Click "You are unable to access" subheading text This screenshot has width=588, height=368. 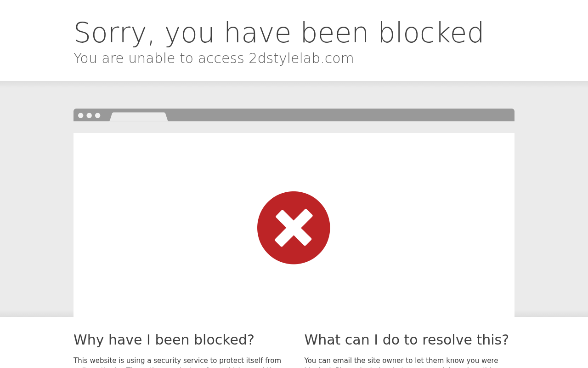[159, 58]
